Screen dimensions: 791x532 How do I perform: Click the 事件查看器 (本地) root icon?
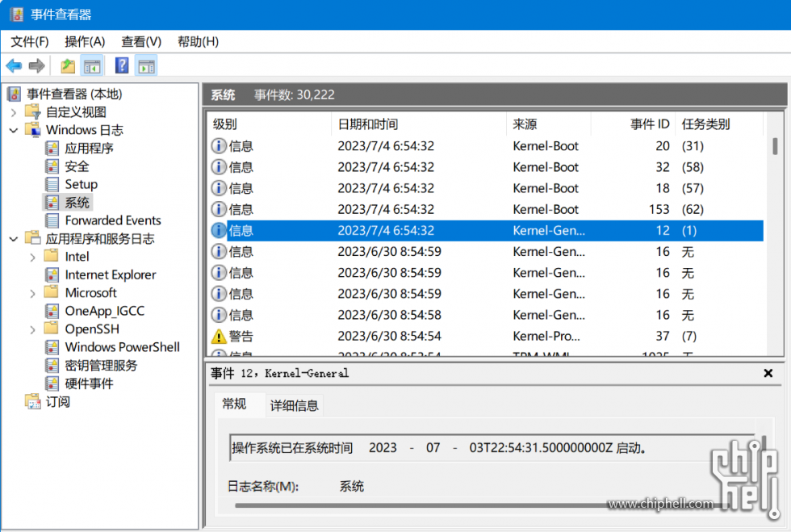[15, 94]
